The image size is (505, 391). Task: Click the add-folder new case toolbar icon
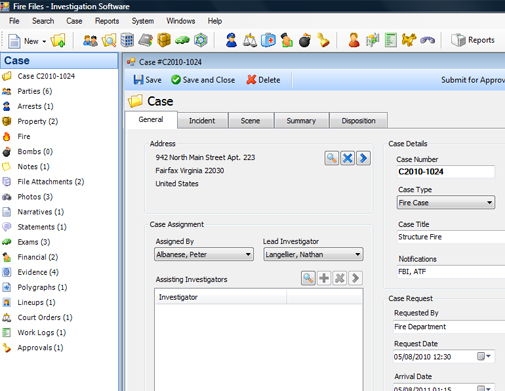[58, 41]
